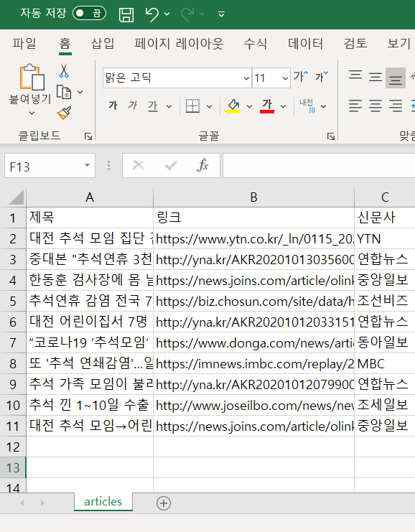Click the previous sheet navigation arrow
The width and height of the screenshot is (415, 532).
click(x=22, y=503)
